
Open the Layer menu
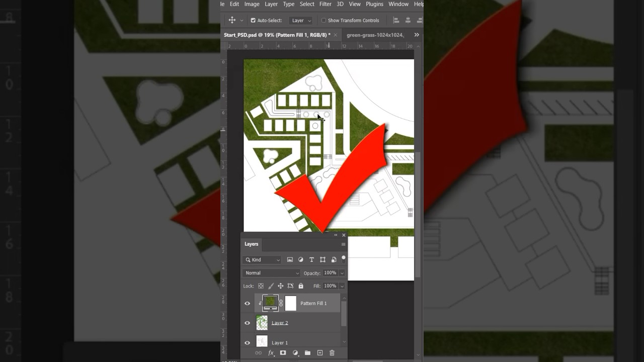coord(271,4)
